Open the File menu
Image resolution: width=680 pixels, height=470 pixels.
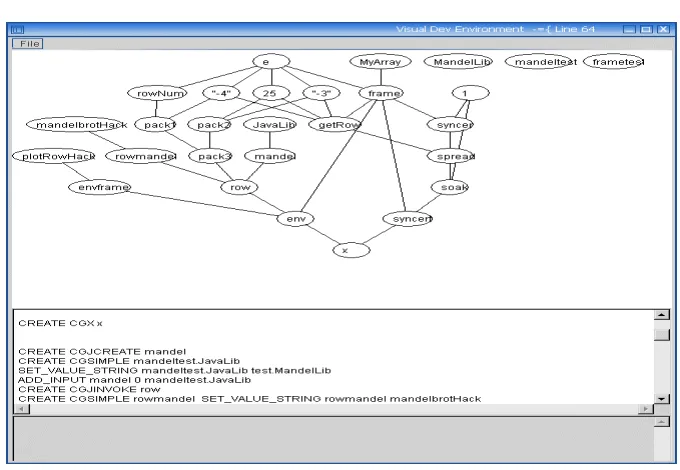click(28, 44)
